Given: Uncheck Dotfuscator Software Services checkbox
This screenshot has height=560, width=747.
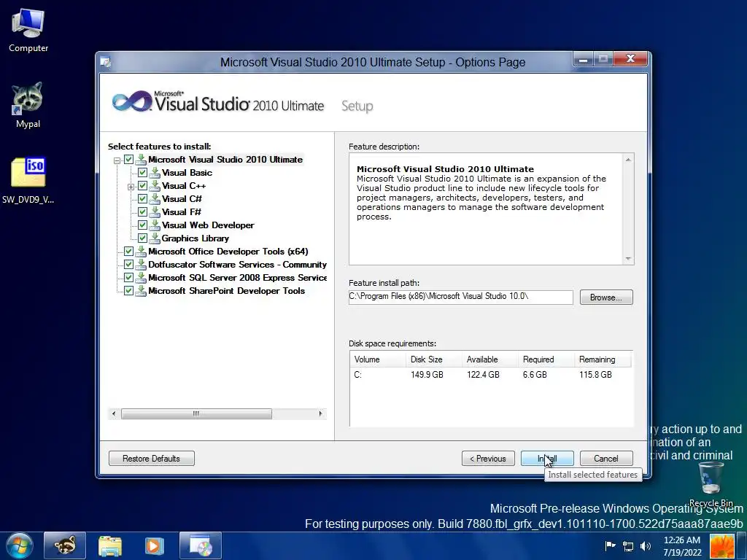Looking at the screenshot, I should [x=128, y=264].
